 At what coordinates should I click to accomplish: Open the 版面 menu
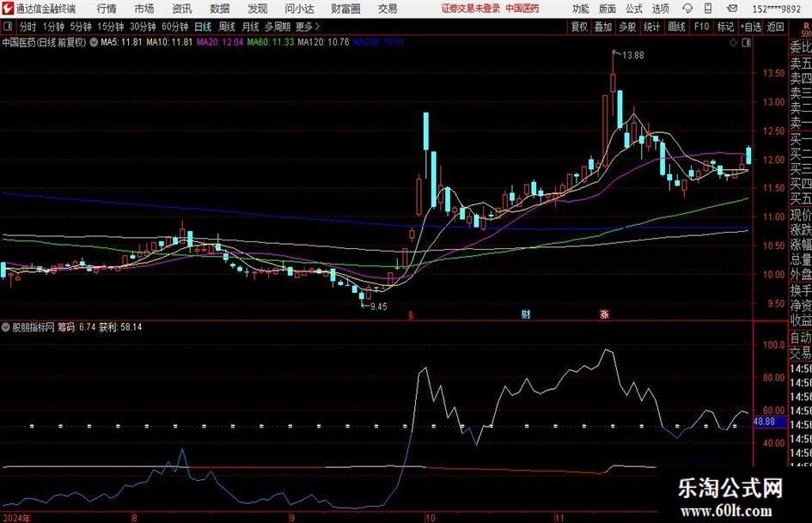click(607, 9)
